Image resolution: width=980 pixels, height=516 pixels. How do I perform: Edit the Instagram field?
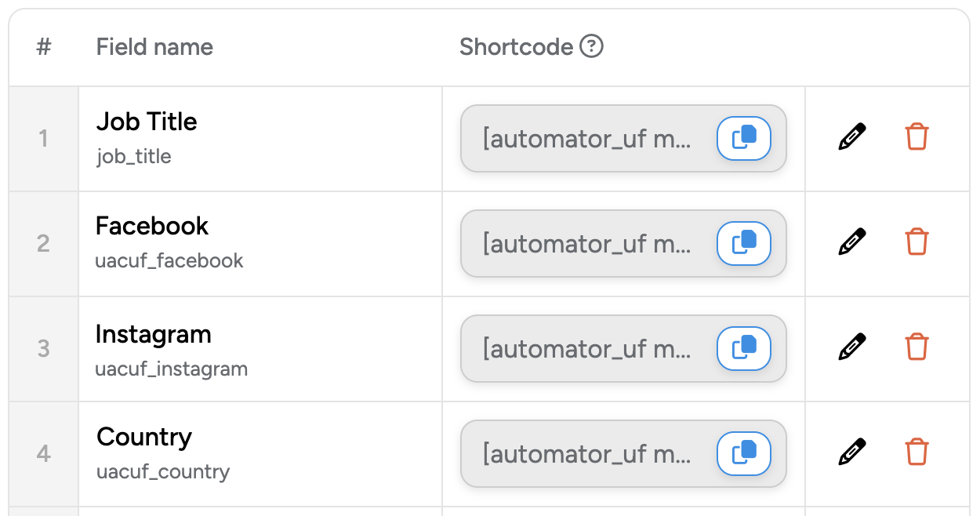[851, 347]
